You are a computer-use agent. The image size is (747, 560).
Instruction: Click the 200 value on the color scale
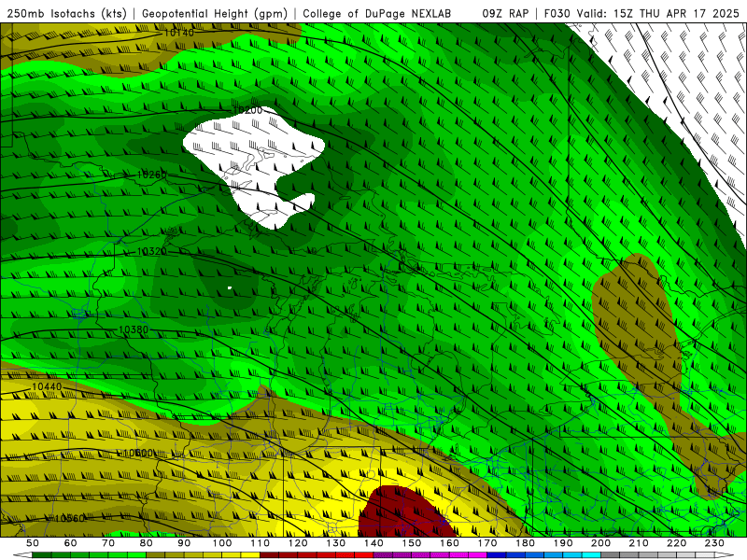(x=601, y=543)
